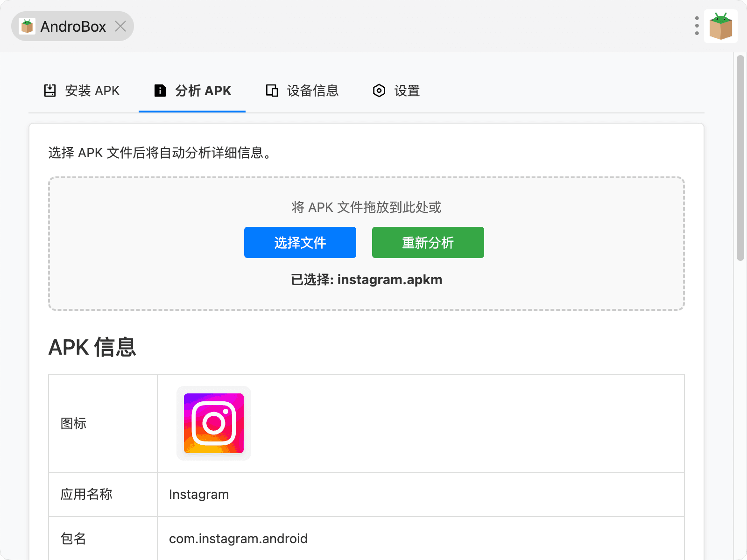This screenshot has width=747, height=560.
Task: Close the AndroBox tab
Action: (x=120, y=26)
